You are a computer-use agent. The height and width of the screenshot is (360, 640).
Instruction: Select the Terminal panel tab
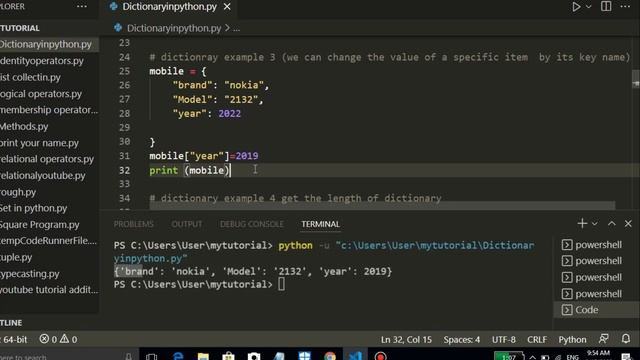[320, 224]
